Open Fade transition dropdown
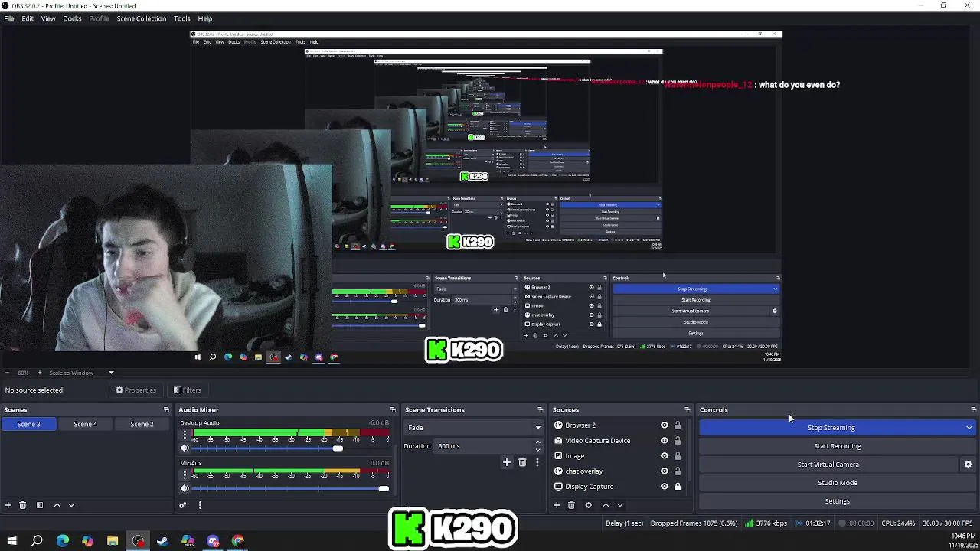 tap(473, 428)
